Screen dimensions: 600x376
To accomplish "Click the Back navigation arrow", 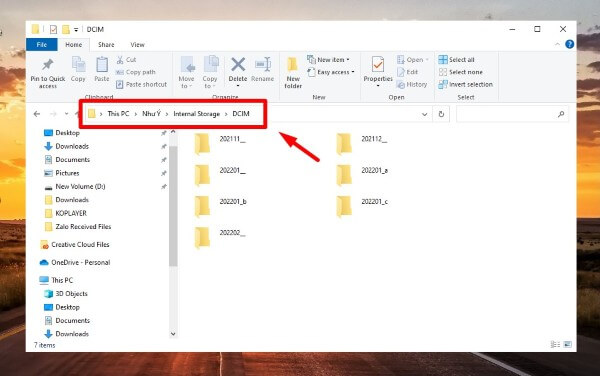I will [37, 114].
